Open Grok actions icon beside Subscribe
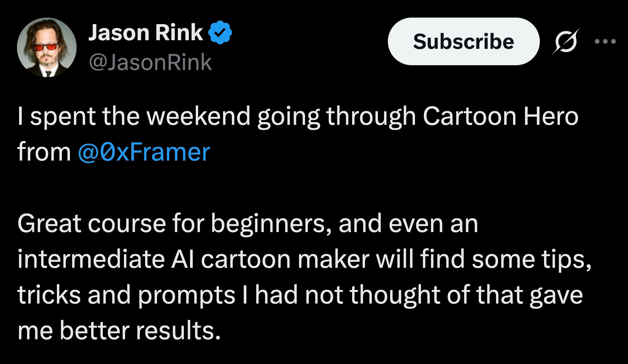 click(565, 41)
